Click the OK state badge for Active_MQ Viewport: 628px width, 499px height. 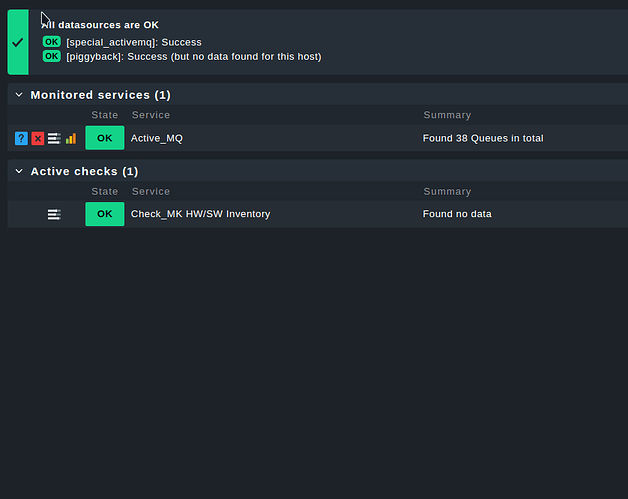[x=105, y=138]
